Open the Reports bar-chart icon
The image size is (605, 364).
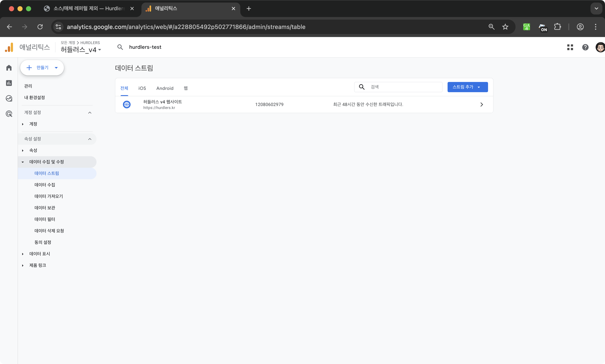tap(9, 83)
